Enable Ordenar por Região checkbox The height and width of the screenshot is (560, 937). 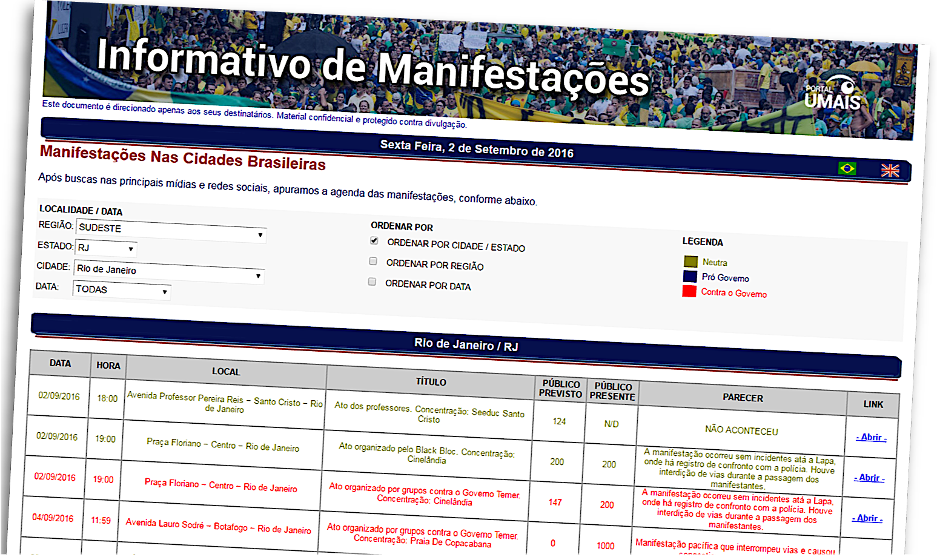coord(373,261)
